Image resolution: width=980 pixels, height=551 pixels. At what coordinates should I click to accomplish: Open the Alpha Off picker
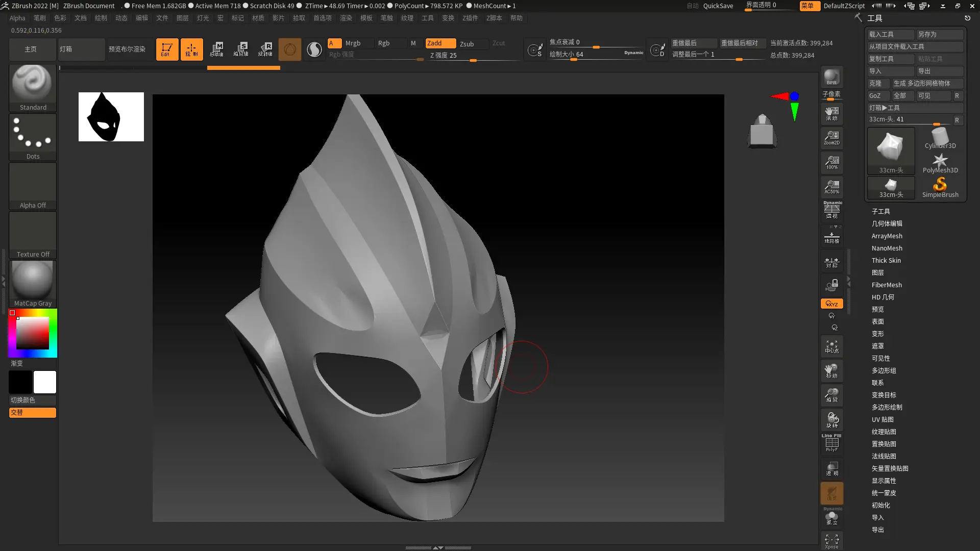pyautogui.click(x=33, y=186)
